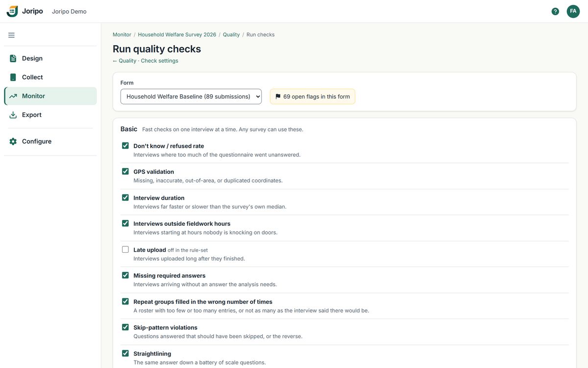The image size is (588, 368).
Task: Uncheck Interviews outside fieldwork hours
Action: 125,223
